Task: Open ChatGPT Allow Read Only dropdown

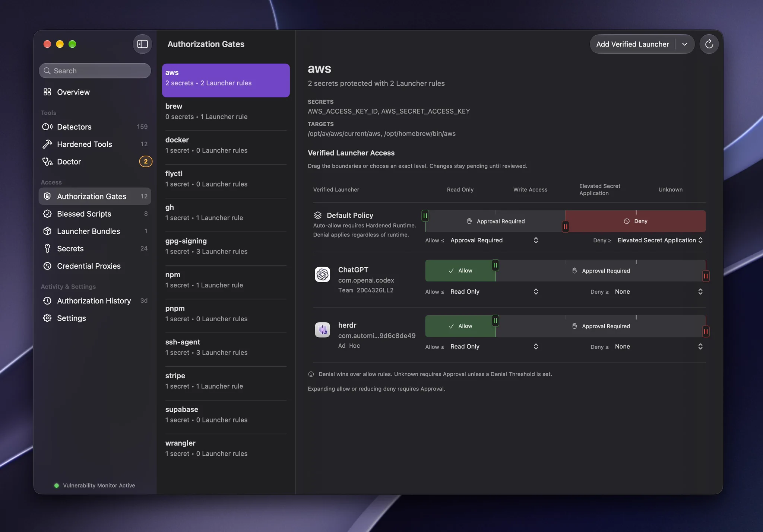Action: point(494,292)
